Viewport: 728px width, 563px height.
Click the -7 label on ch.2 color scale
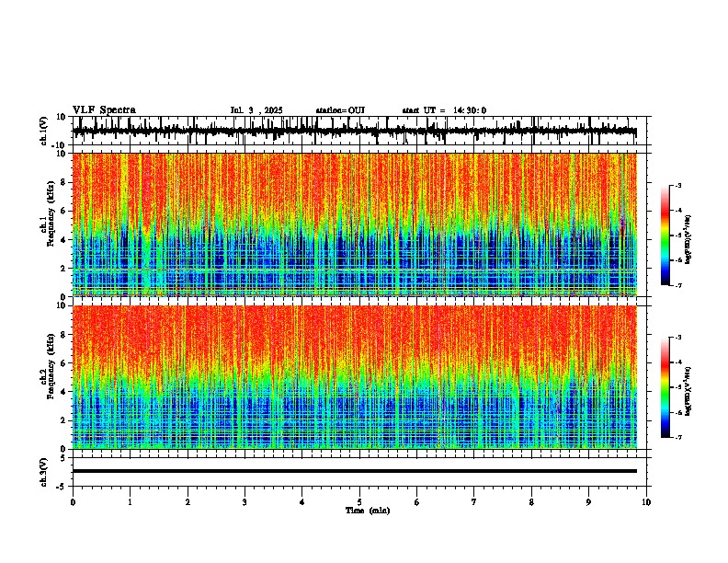(678, 438)
